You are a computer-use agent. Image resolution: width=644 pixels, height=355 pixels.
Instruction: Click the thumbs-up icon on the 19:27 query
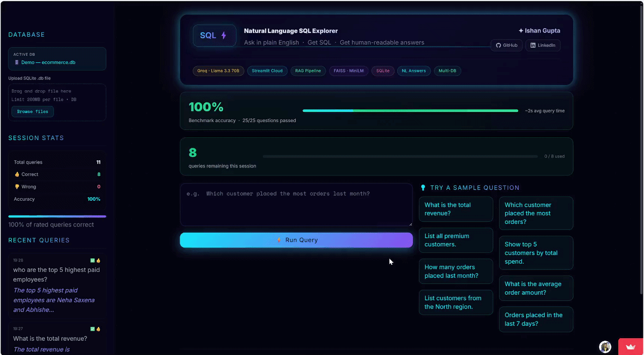(x=98, y=329)
